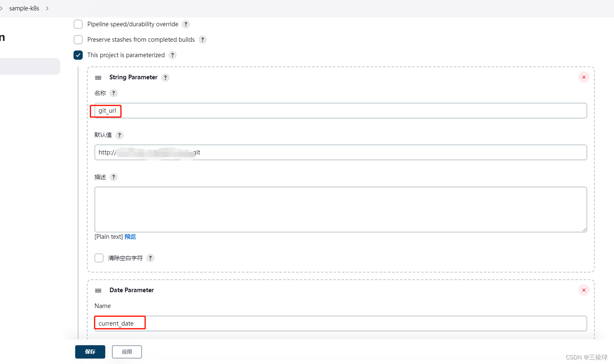The image size is (614, 364).
Task: Open help for 清除空白字符 option
Action: [x=150, y=258]
